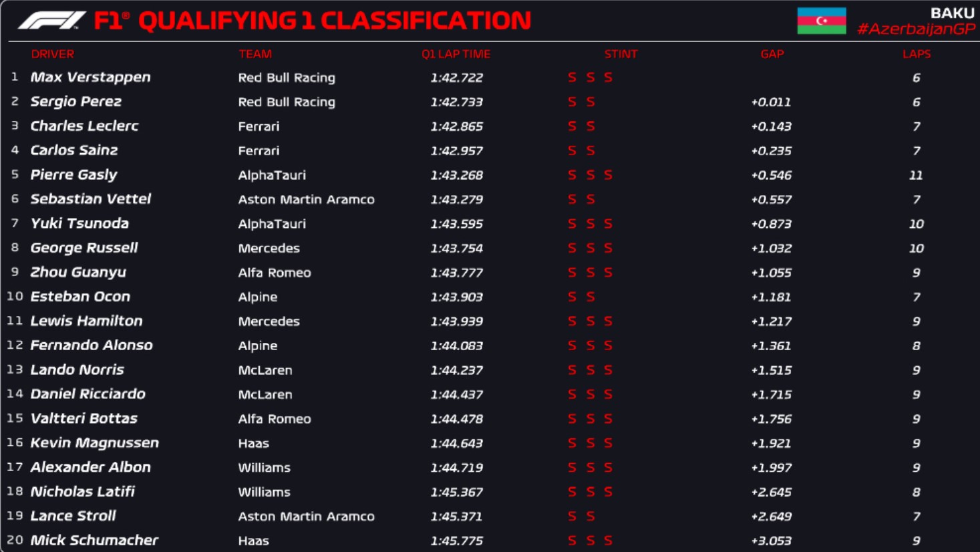This screenshot has width=980, height=552.
Task: Click the LAPS column header
Action: pos(917,54)
